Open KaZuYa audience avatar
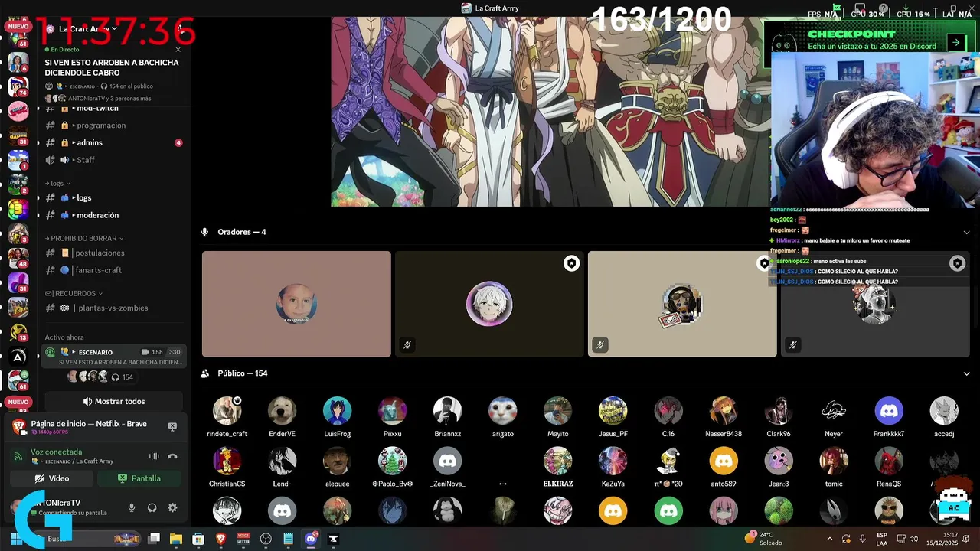This screenshot has width=980, height=551. coord(612,461)
